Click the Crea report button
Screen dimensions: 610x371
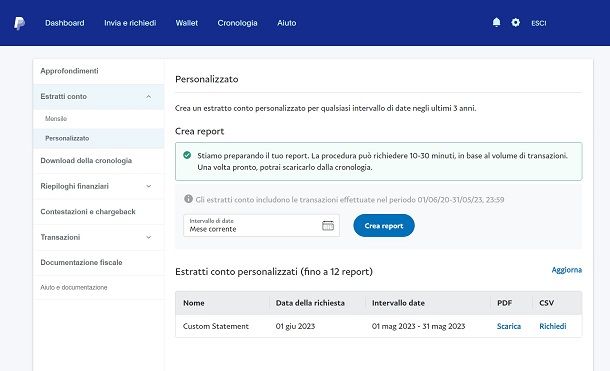384,226
